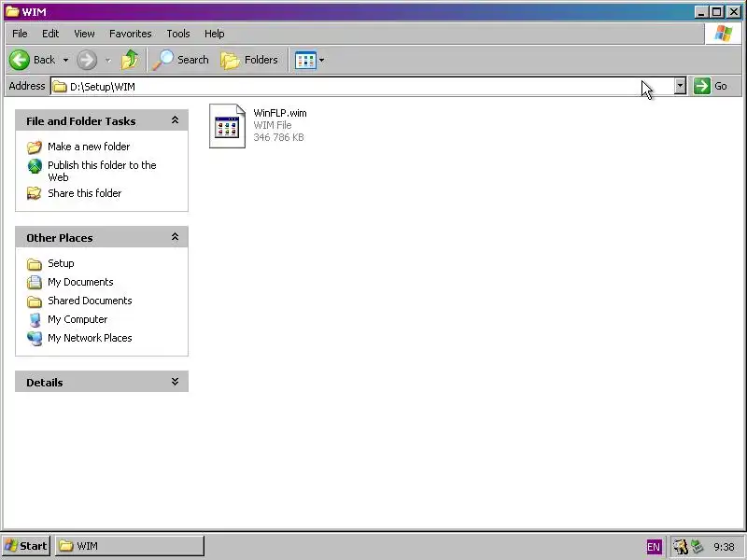This screenshot has height=560, width=747.
Task: Select the WinFLP.wim file icon
Action: (227, 126)
